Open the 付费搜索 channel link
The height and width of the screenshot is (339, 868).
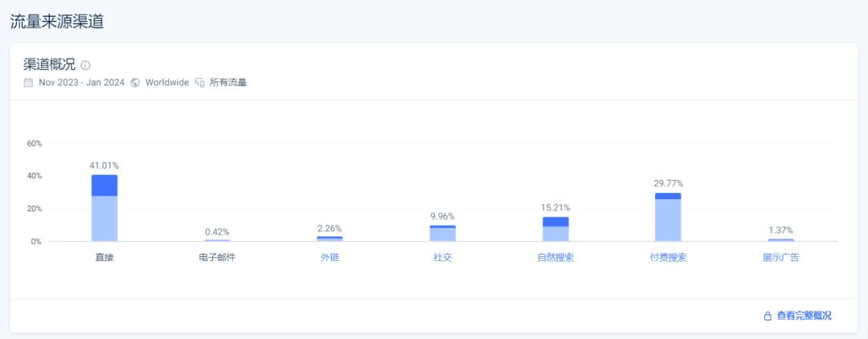pos(668,258)
